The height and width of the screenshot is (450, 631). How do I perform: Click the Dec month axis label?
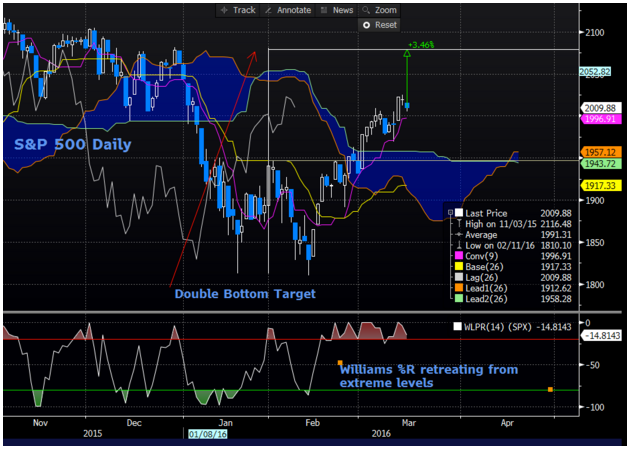[134, 423]
